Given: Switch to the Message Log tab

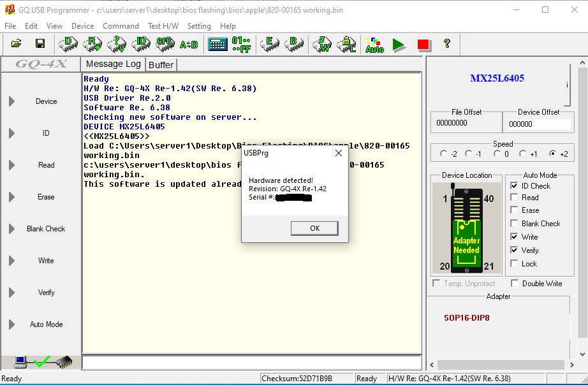Looking at the screenshot, I should coord(114,64).
